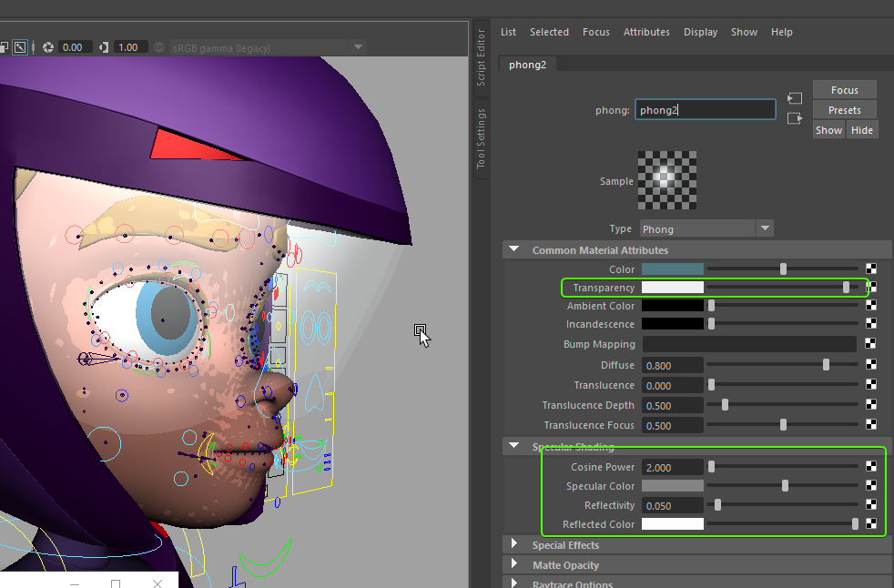Click the Bump Mapping map checker icon
This screenshot has height=588, width=894.
pos(871,344)
